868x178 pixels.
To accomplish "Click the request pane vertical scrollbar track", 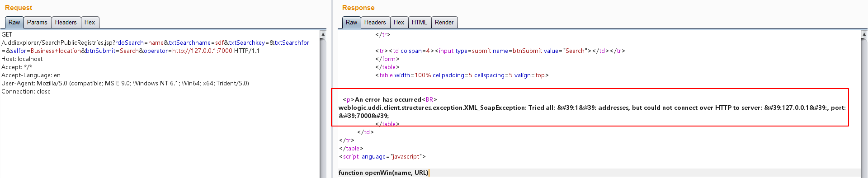I will point(323,108).
